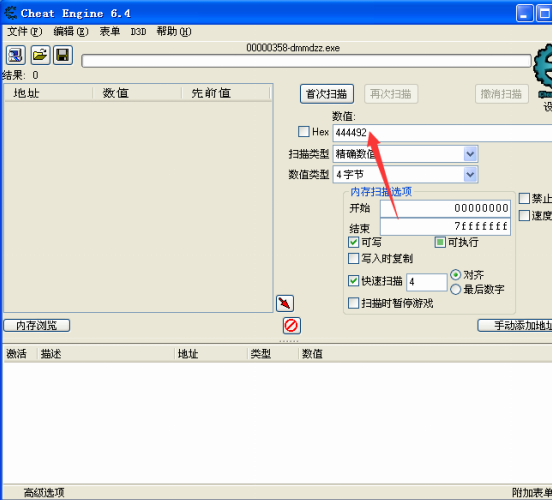Open the 文件(F) menu
Screen dimensions: 552x500
[25, 32]
